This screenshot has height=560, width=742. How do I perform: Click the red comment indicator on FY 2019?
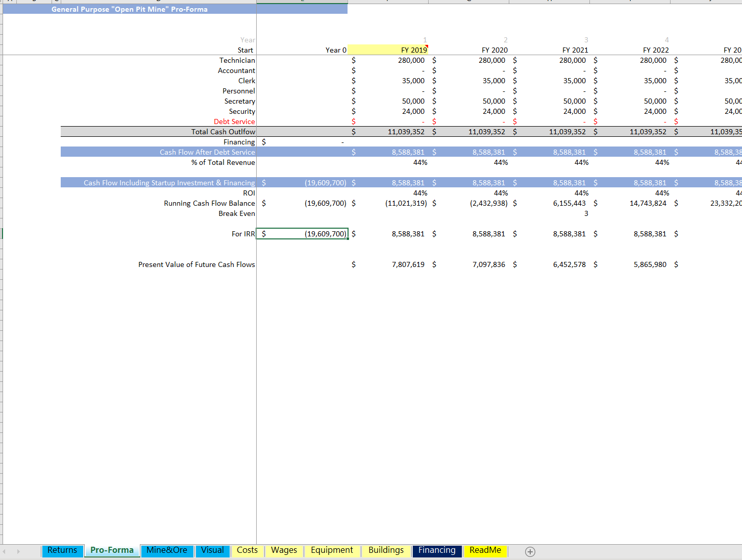click(x=427, y=45)
